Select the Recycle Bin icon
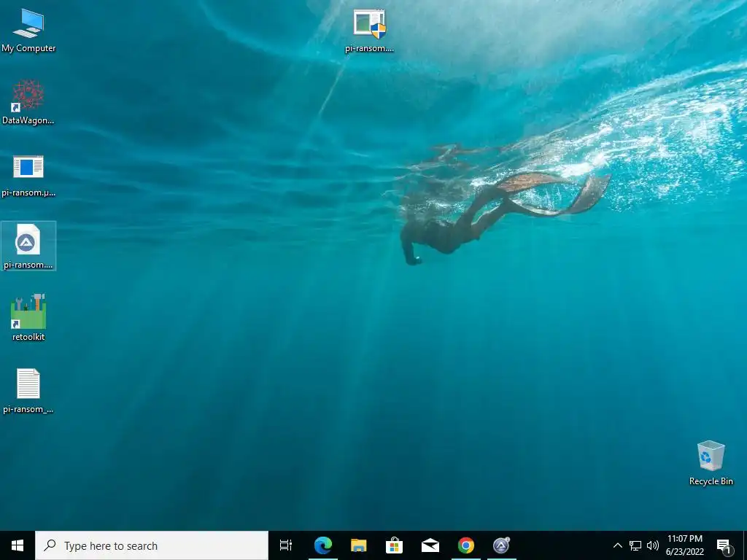Viewport: 747px width, 560px height. pos(711,463)
